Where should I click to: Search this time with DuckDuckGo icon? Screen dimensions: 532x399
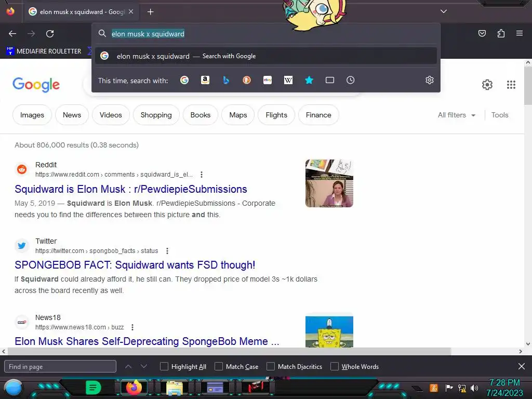point(247,80)
